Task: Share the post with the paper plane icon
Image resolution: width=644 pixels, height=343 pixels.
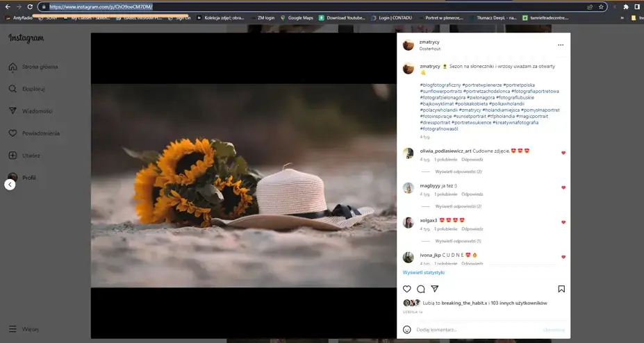Action: click(434, 289)
